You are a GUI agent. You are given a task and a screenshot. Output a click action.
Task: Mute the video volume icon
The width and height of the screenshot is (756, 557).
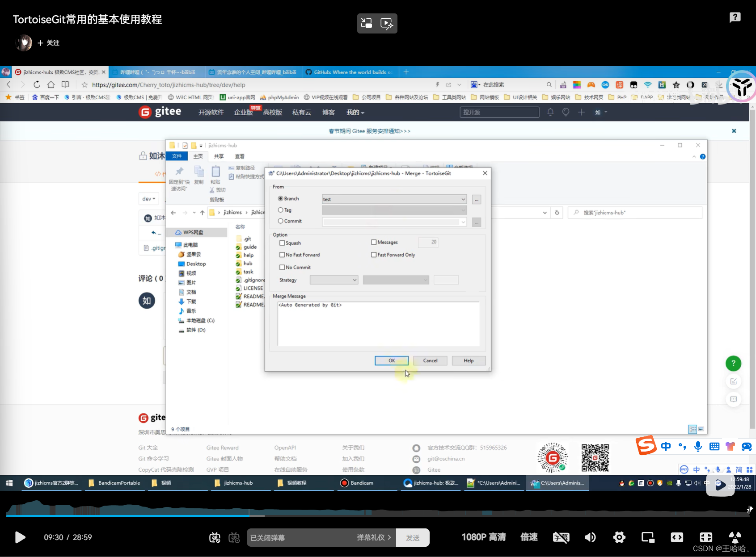pos(590,537)
